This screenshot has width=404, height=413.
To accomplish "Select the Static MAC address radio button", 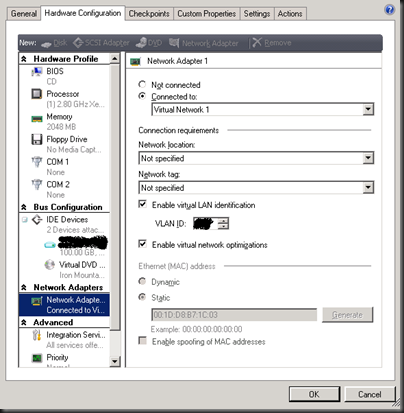I will click(x=142, y=297).
